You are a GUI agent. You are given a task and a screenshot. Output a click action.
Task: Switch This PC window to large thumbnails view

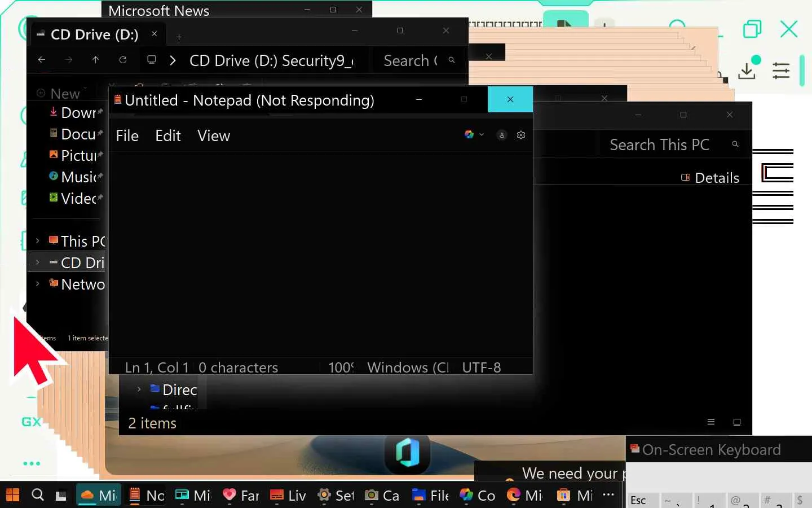(x=737, y=422)
